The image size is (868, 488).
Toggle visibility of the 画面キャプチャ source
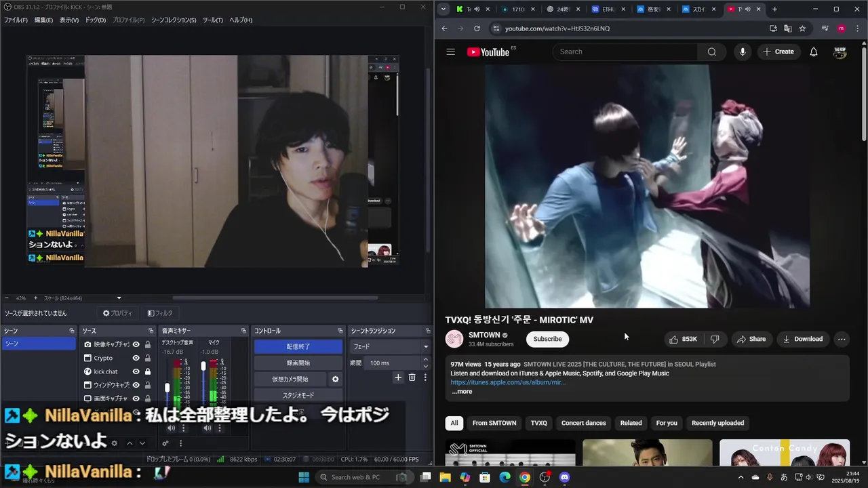[136, 399]
